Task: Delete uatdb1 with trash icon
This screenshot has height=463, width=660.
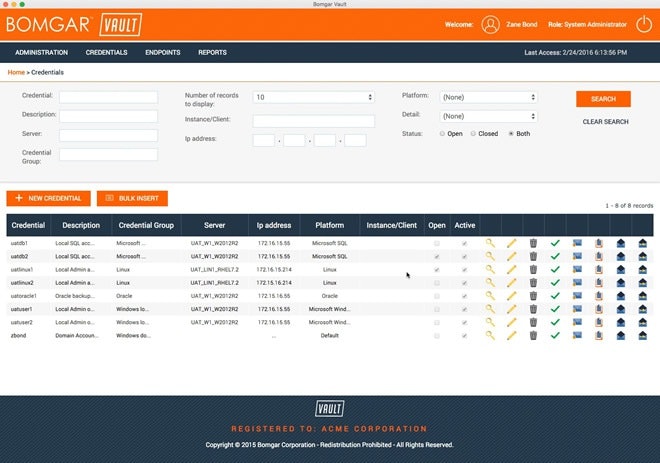Action: coord(533,243)
